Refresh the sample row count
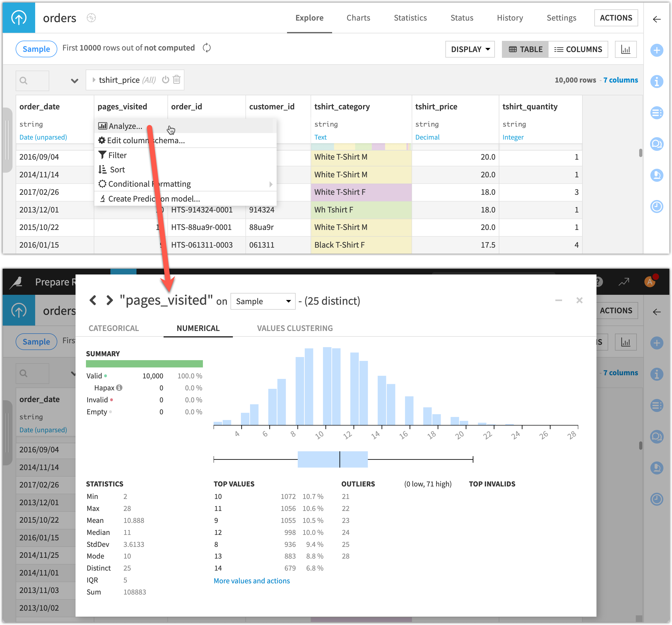This screenshot has height=625, width=672. coord(207,48)
